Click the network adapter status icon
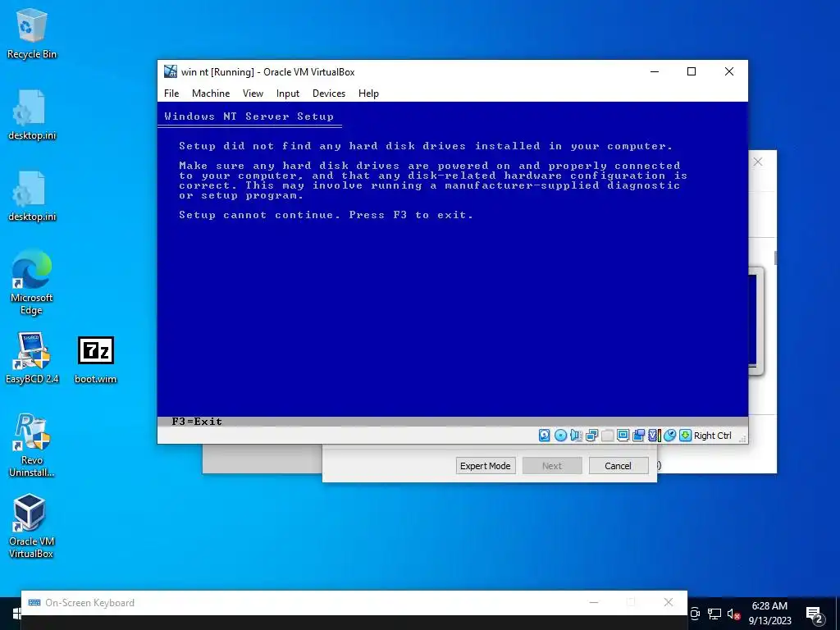 coord(591,436)
